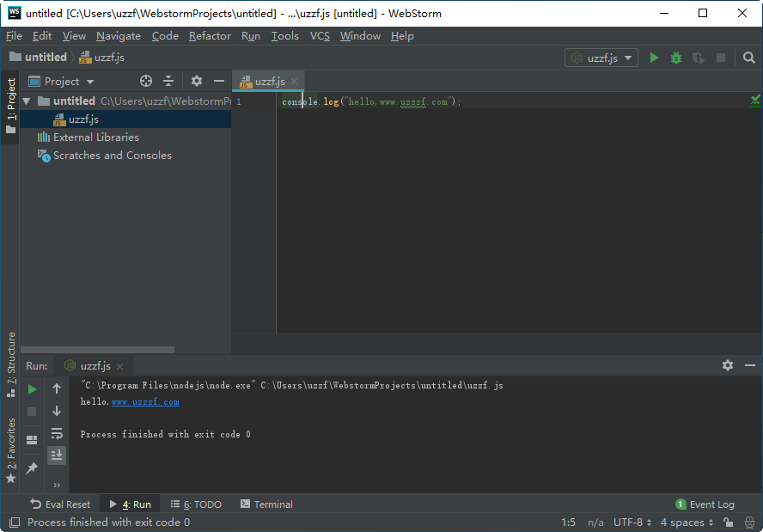Open the Navigate menu
Screen dimensions: 763x532
119,36
